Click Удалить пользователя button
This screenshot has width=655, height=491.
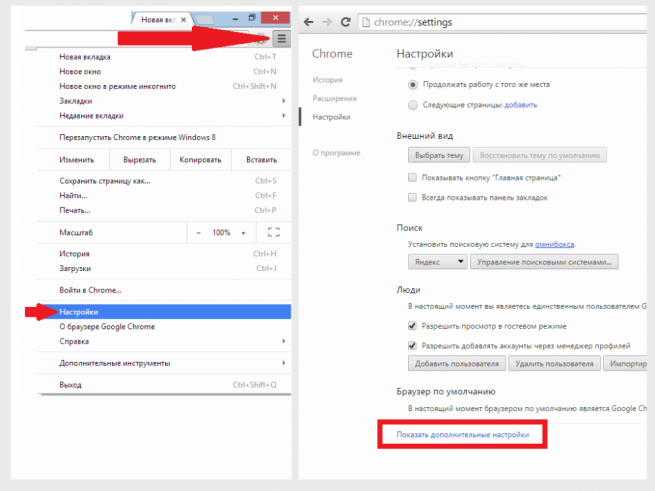(554, 364)
